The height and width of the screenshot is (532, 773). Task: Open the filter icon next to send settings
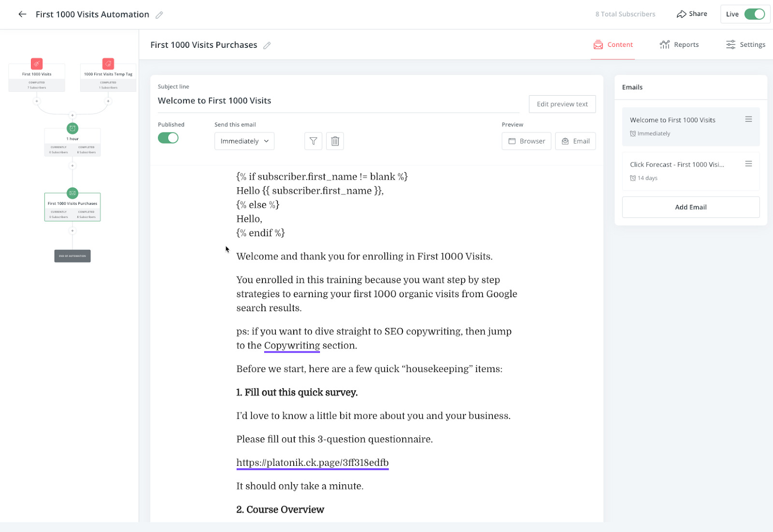pos(313,141)
